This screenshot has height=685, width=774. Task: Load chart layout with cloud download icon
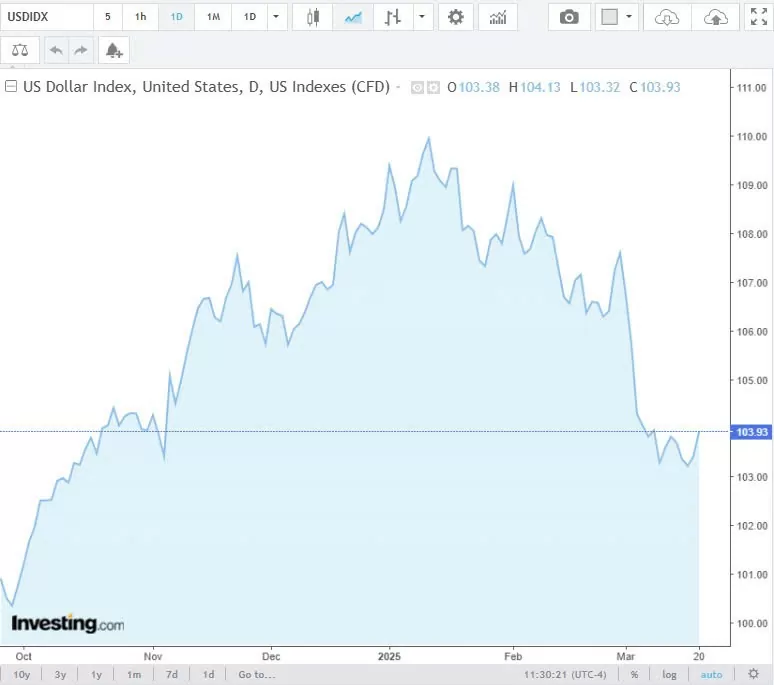click(x=666, y=17)
